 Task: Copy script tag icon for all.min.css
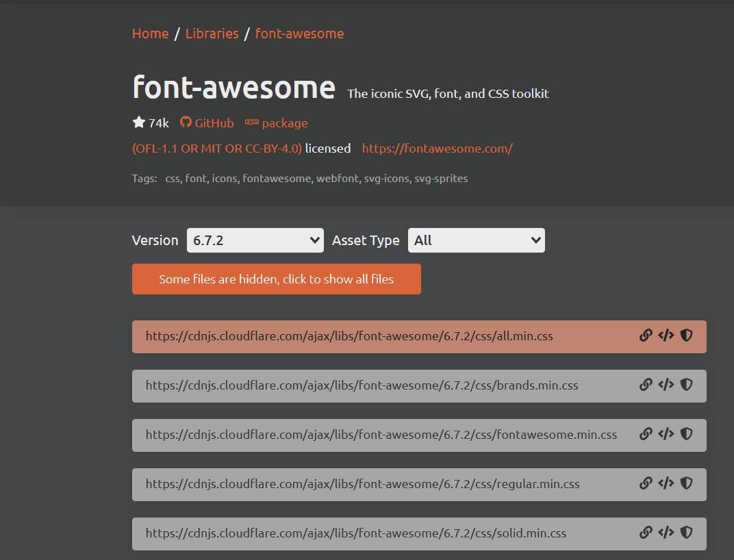pos(666,335)
